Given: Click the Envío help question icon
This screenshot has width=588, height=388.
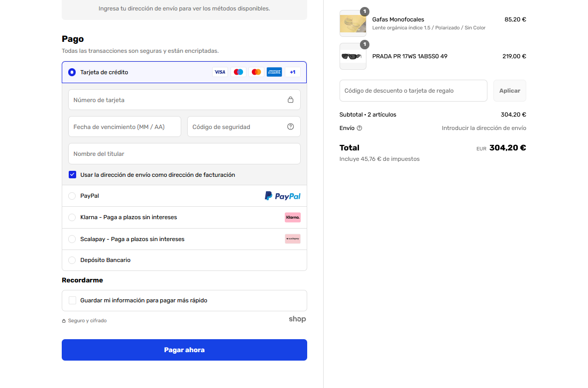Looking at the screenshot, I should pyautogui.click(x=359, y=129).
